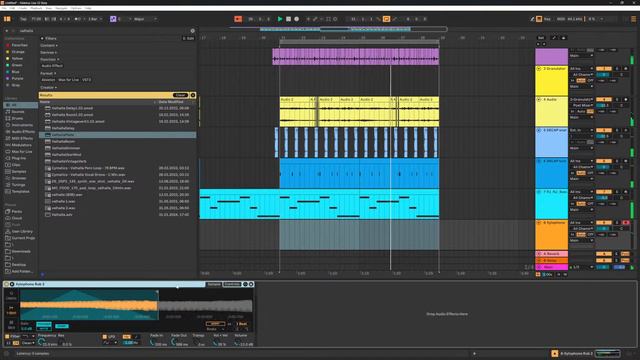This screenshot has width=640, height=360.
Task: Enable Draw Mode pencil icon
Action: (532, 19)
